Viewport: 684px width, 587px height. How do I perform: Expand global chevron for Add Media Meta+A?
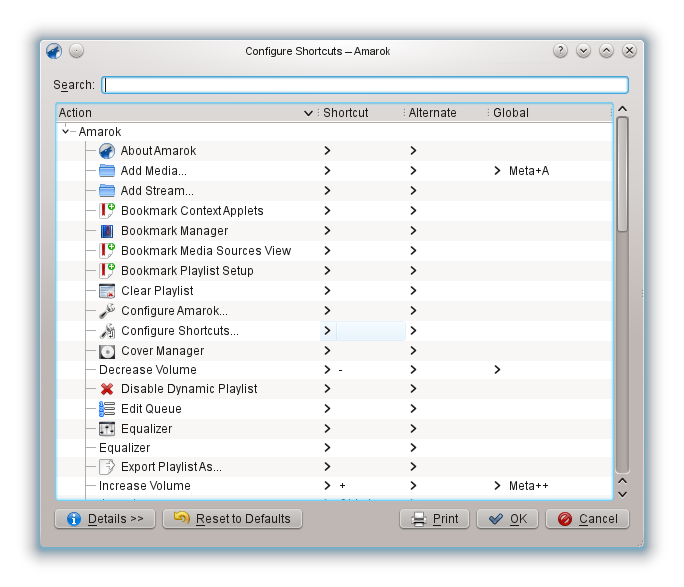pos(497,171)
